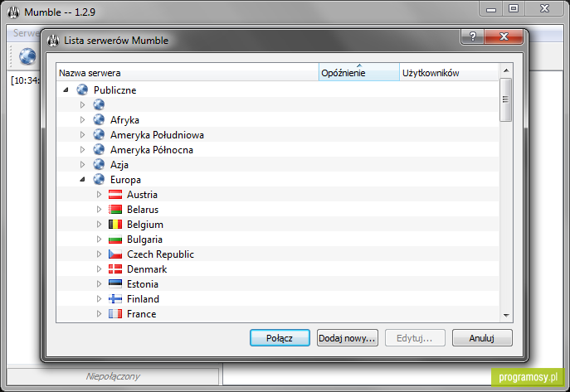Click the Czech Republic flag icon
The width and height of the screenshot is (570, 392).
(x=115, y=254)
